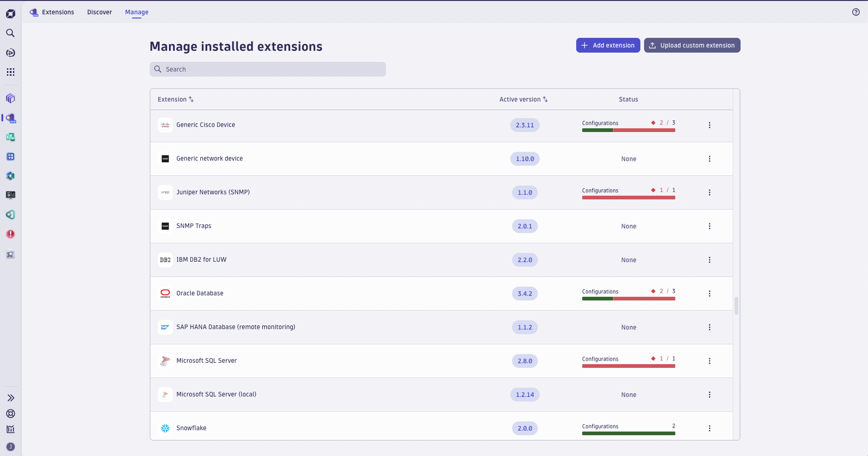The image size is (868, 456).
Task: Click the Juniper logo icon
Action: 165,192
